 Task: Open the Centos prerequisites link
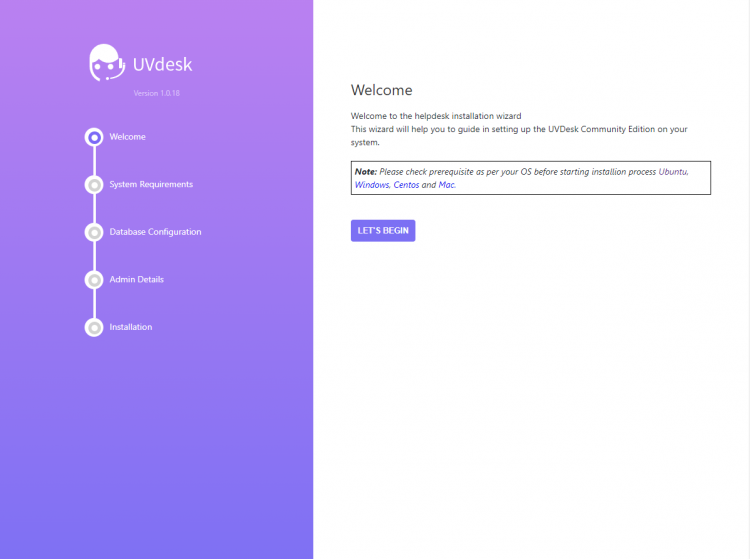pyautogui.click(x=406, y=185)
